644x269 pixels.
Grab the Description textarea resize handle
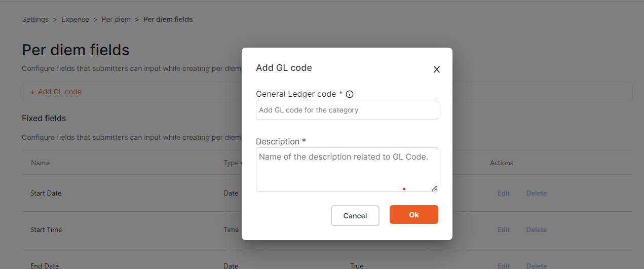coord(434,188)
